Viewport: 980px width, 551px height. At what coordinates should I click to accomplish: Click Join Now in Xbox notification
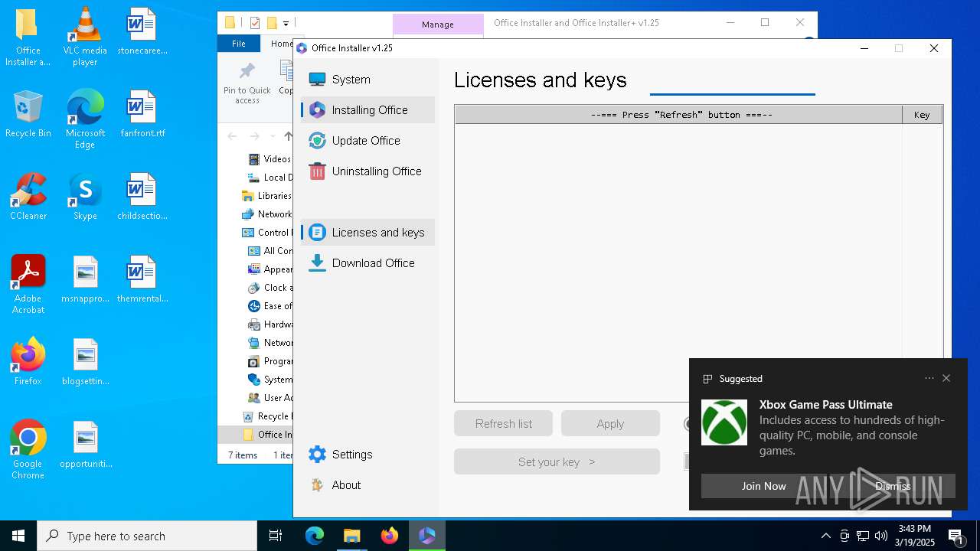coord(763,486)
